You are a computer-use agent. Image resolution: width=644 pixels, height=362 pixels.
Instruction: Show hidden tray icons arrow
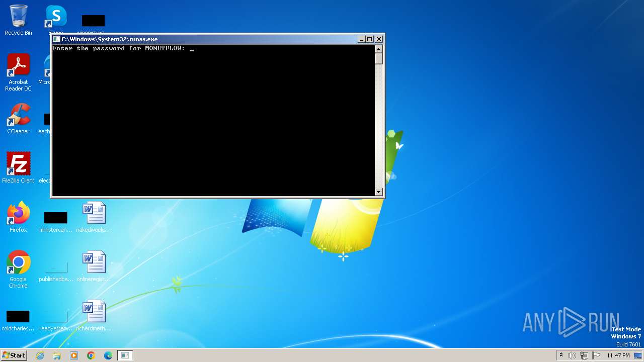[561, 355]
